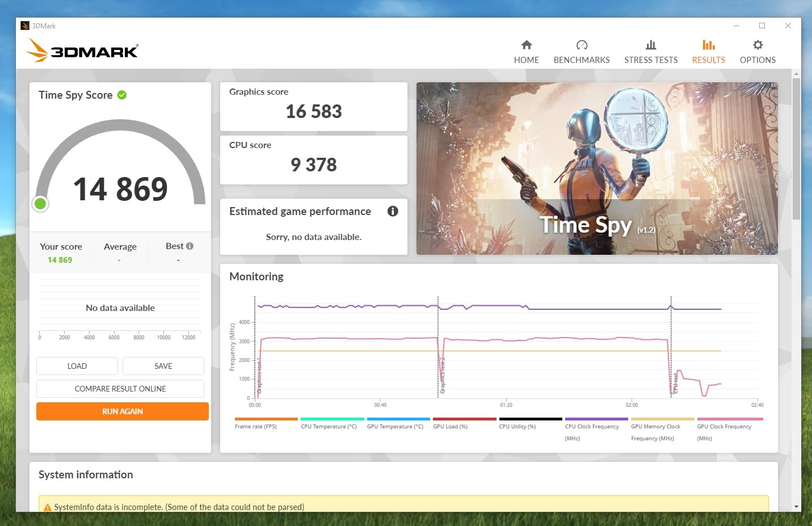Click the Time Spy artwork thumbnail
Image resolution: width=812 pixels, height=526 pixels.
coord(597,169)
